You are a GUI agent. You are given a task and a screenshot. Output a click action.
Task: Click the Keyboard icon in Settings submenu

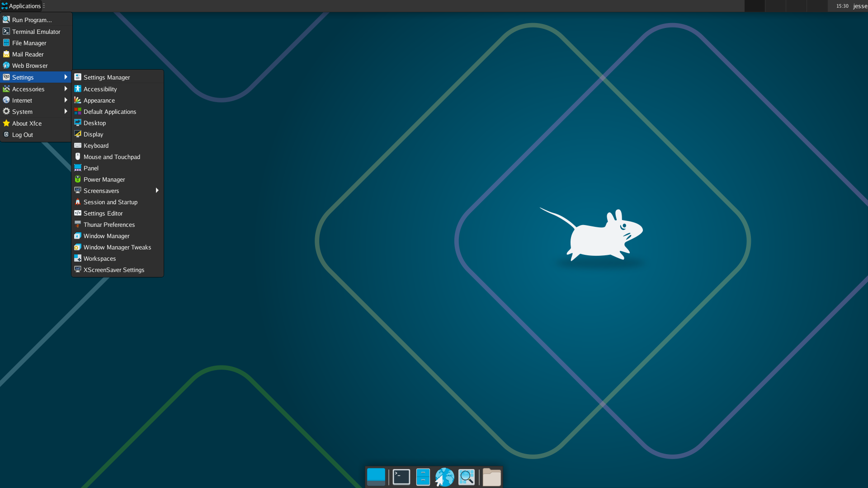click(78, 145)
